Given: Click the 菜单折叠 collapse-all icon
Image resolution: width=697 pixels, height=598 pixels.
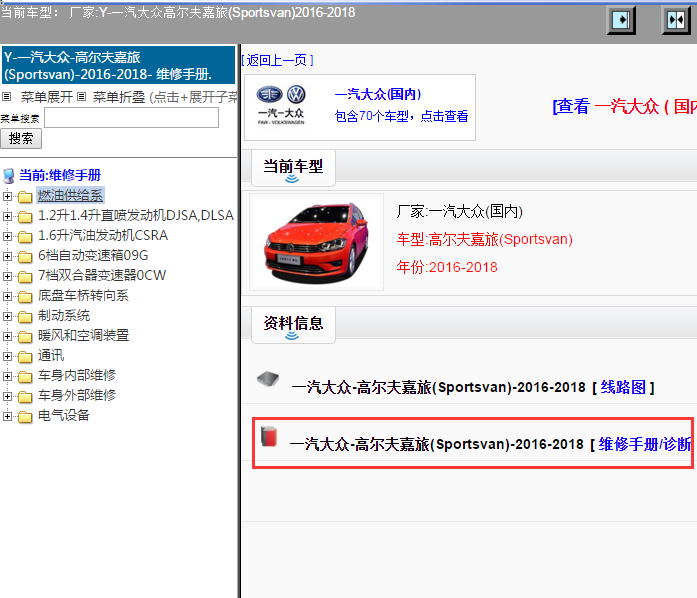Looking at the screenshot, I should click(81, 96).
